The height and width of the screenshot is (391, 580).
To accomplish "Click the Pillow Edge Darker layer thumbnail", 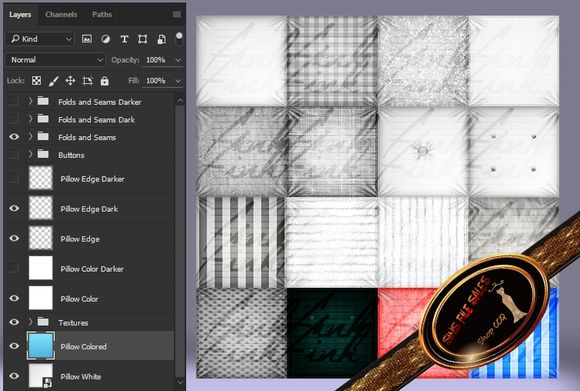I will click(41, 178).
